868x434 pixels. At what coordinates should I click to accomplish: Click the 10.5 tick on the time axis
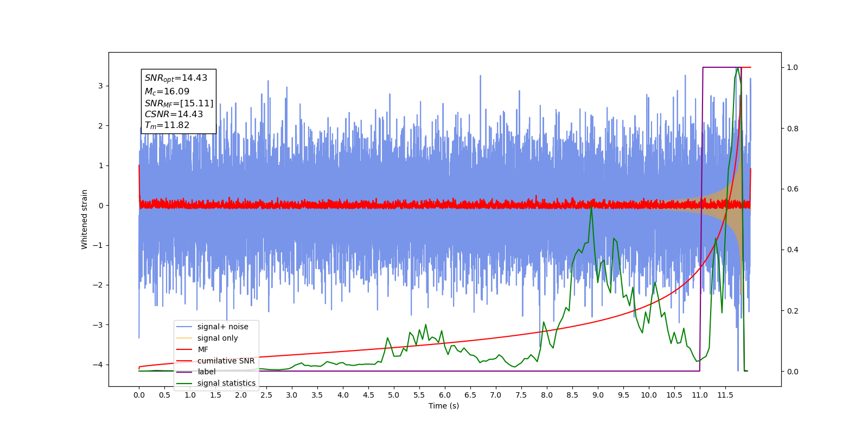coord(674,395)
